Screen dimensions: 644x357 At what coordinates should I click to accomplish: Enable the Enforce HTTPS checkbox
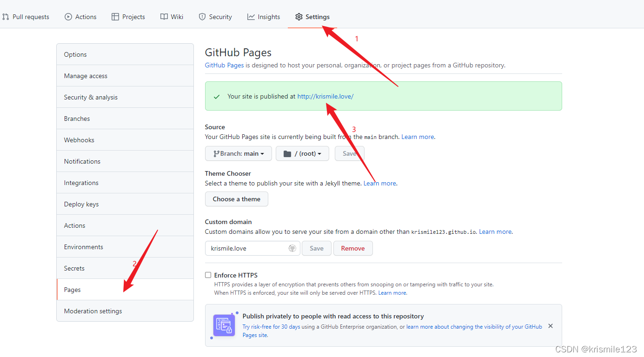pyautogui.click(x=208, y=275)
